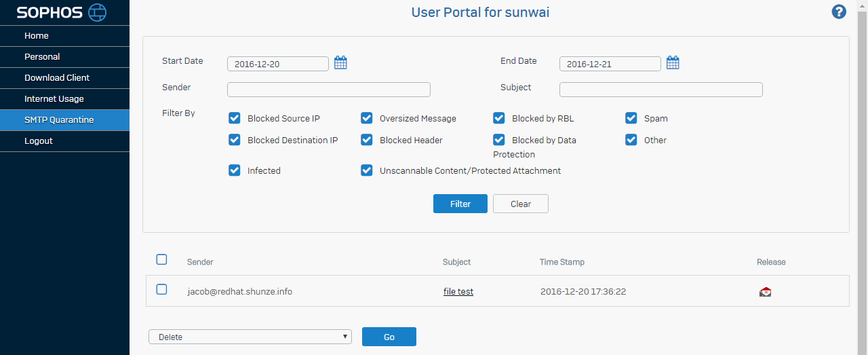Open the Start Date calendar picker
Image resolution: width=868 pixels, height=355 pixels.
tap(340, 63)
